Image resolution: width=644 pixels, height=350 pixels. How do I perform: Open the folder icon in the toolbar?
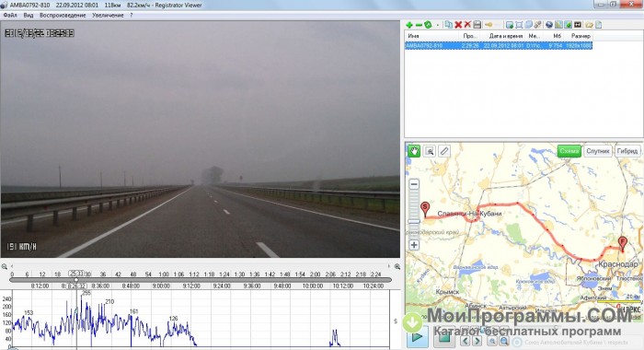click(x=589, y=25)
